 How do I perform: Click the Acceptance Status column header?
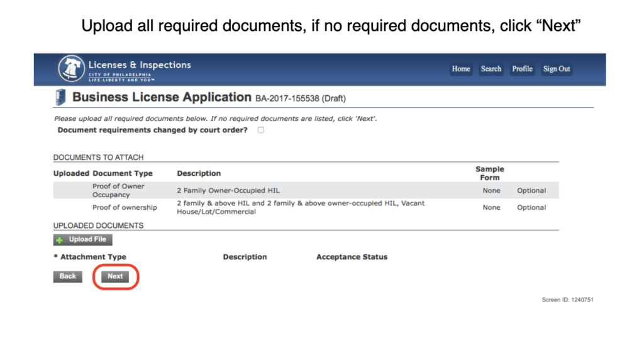pyautogui.click(x=352, y=257)
